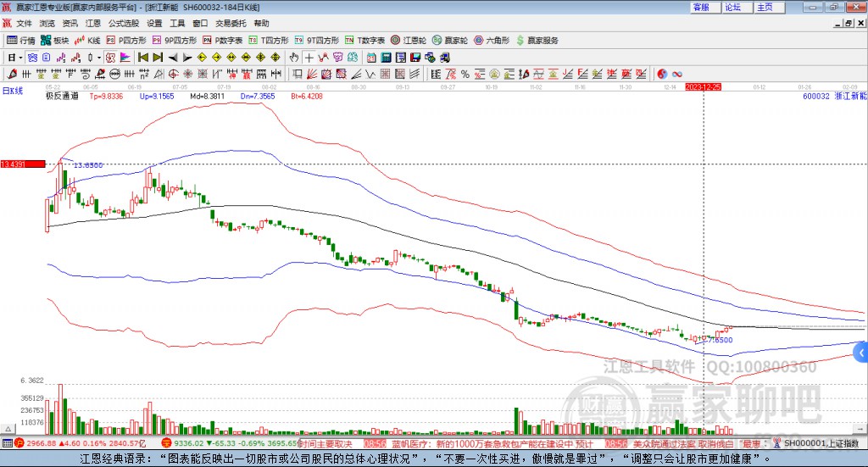Click the colorful flag icon
This screenshot has height=467, width=868.
point(125,58)
